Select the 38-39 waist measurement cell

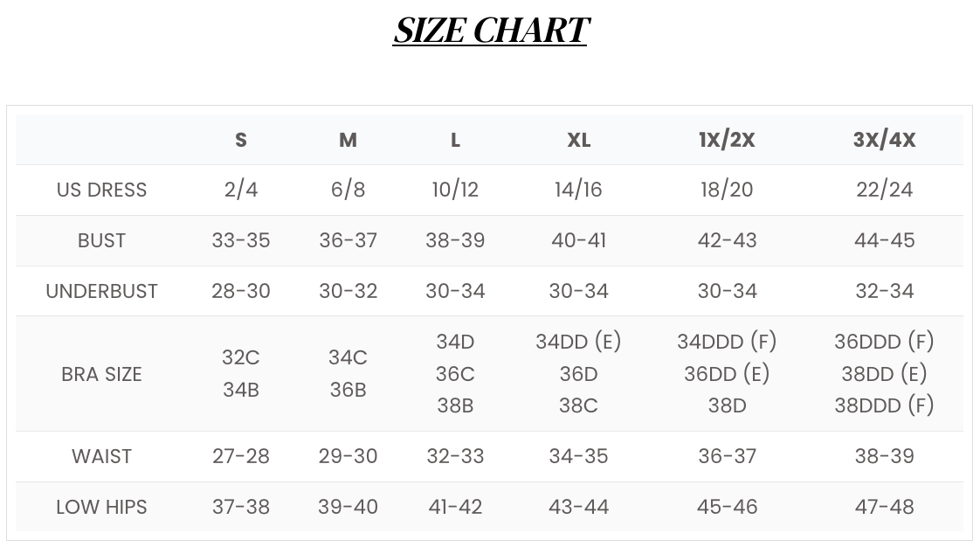[884, 456]
